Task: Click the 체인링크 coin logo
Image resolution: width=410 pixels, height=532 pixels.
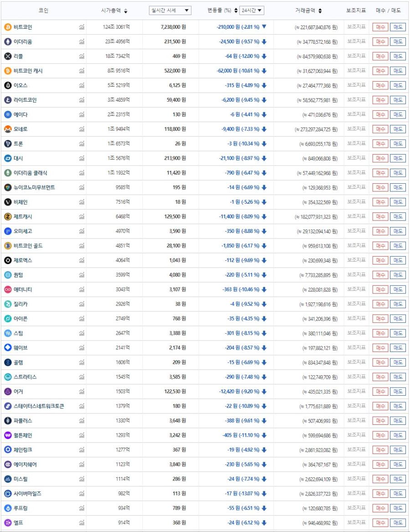Action: [8, 450]
